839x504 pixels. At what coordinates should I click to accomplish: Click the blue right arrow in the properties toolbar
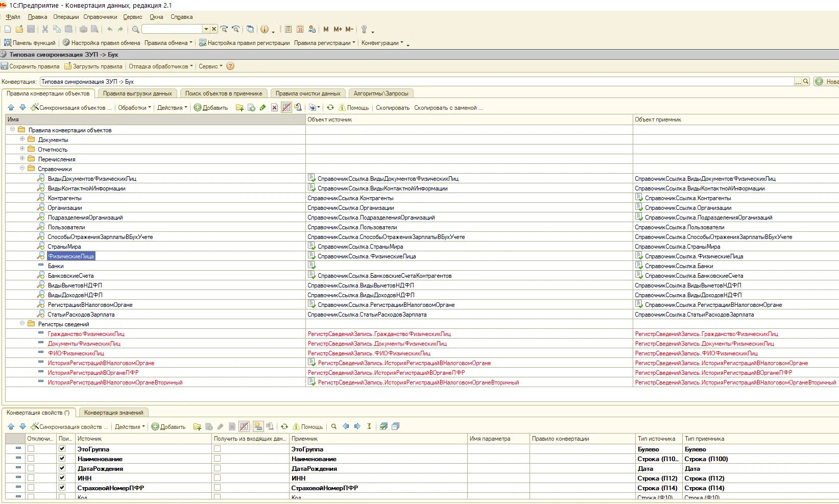(357, 426)
